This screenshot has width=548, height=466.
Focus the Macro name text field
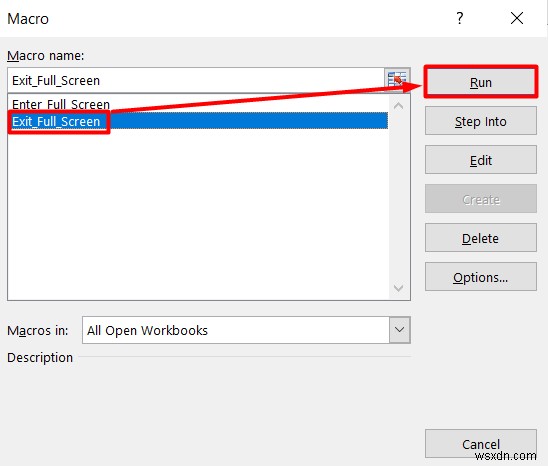click(x=196, y=80)
